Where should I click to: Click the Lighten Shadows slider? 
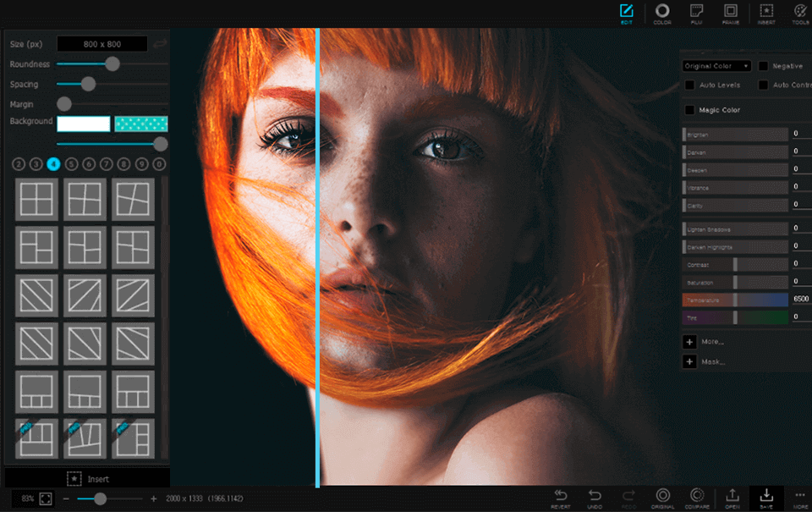click(x=735, y=229)
